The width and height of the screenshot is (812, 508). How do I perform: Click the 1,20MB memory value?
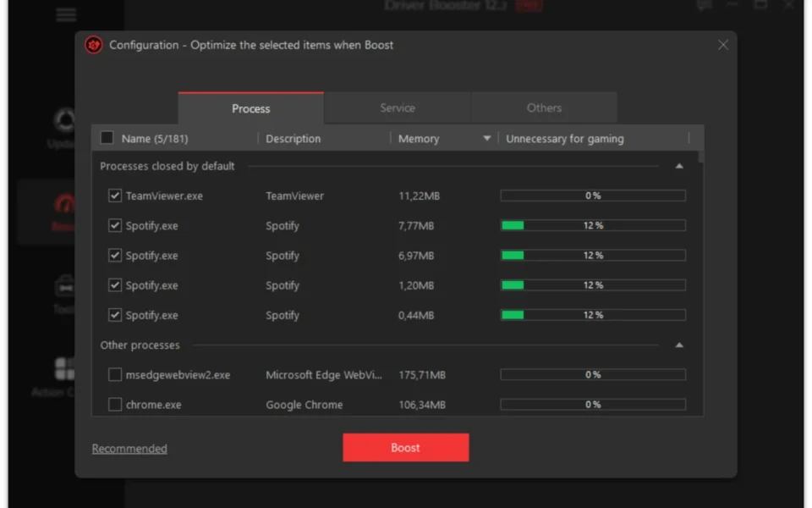tap(416, 285)
